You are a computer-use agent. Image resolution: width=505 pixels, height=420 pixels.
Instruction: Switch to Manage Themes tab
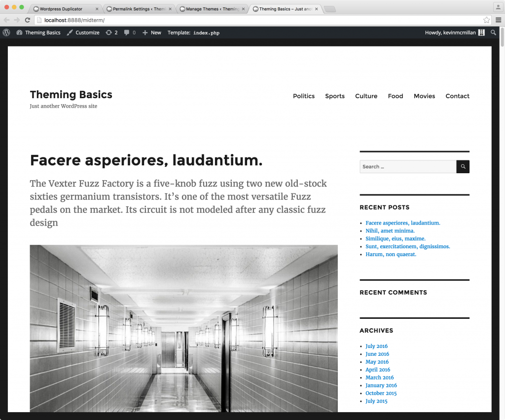(213, 9)
